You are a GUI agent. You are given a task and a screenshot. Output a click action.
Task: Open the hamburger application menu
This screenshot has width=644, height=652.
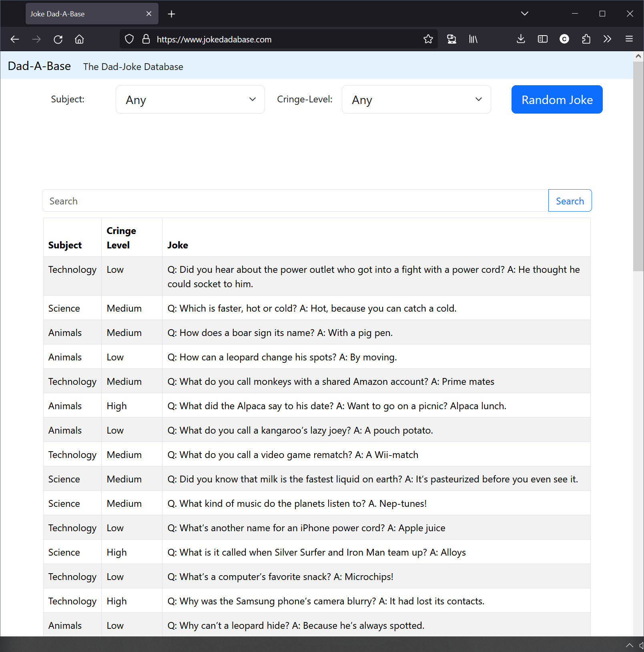tap(629, 39)
